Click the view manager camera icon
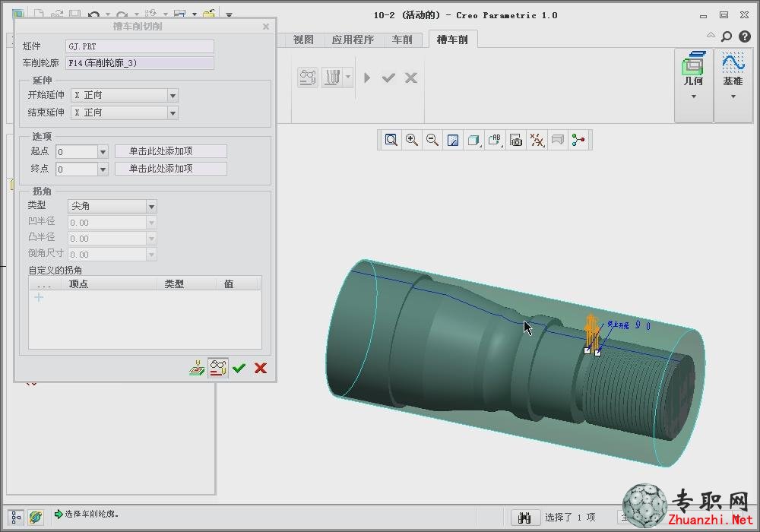Screen dimensions: 760x532 516,140
